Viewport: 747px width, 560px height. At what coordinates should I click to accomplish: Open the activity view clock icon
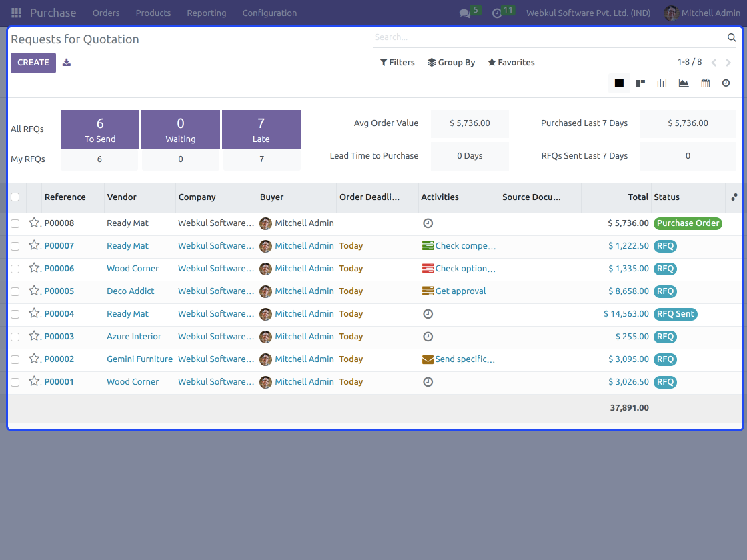pyautogui.click(x=726, y=83)
